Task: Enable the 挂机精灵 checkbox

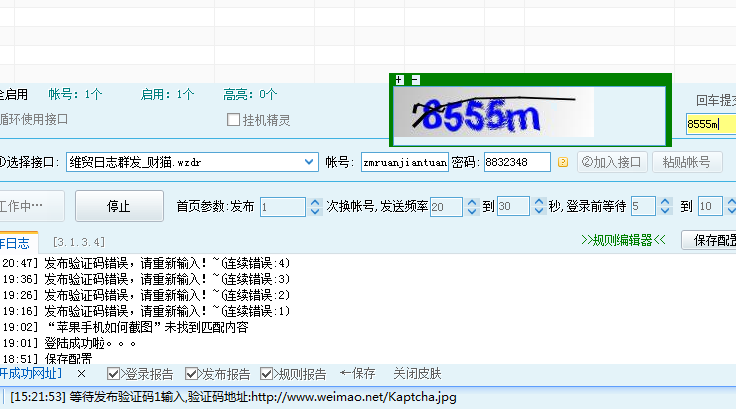Action: coord(233,120)
